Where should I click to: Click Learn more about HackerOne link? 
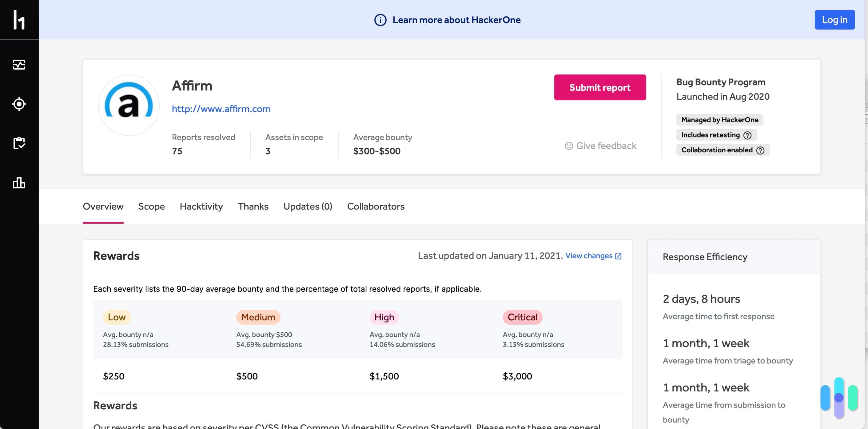coord(456,20)
